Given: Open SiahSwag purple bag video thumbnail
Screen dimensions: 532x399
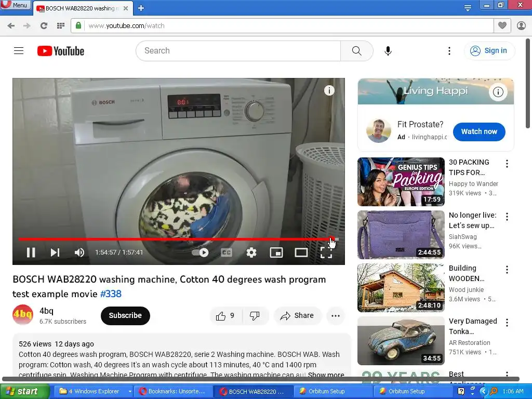Looking at the screenshot, I should (401, 235).
